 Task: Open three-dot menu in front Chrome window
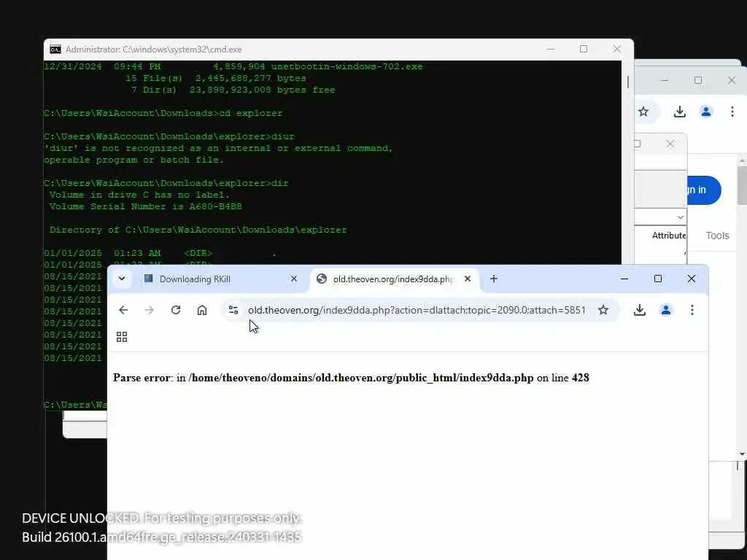(692, 310)
